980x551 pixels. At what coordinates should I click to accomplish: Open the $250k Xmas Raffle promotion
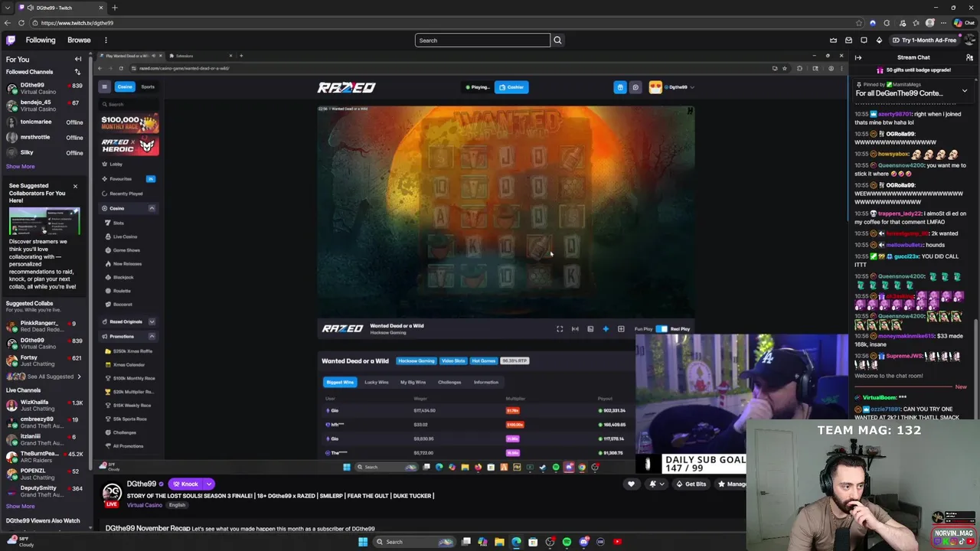pyautogui.click(x=132, y=350)
